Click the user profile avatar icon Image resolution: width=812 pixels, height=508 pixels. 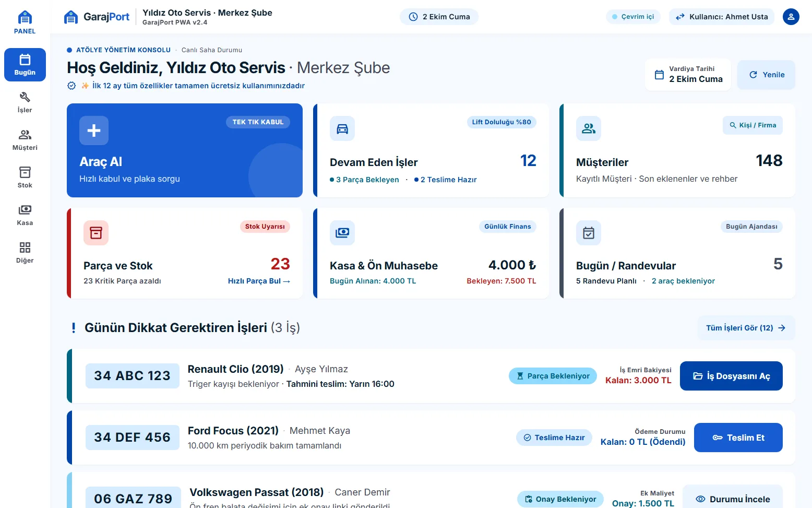[x=791, y=17]
